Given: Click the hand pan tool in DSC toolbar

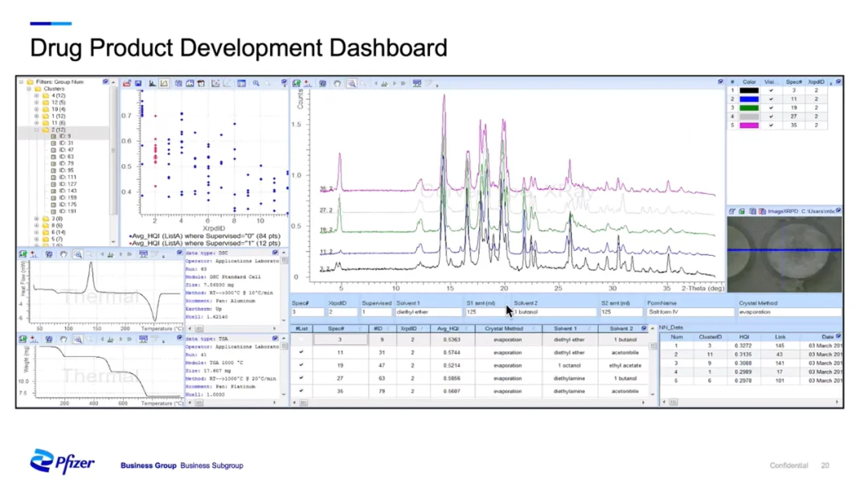Looking at the screenshot, I should click(x=63, y=254).
